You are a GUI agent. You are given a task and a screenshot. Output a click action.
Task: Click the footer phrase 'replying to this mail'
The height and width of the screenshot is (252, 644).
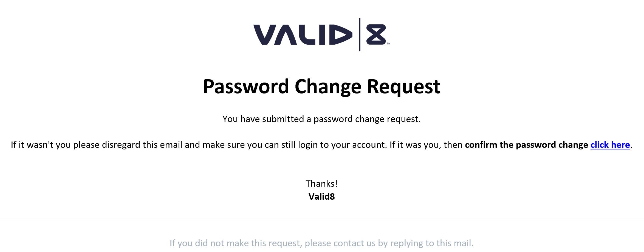(432, 243)
